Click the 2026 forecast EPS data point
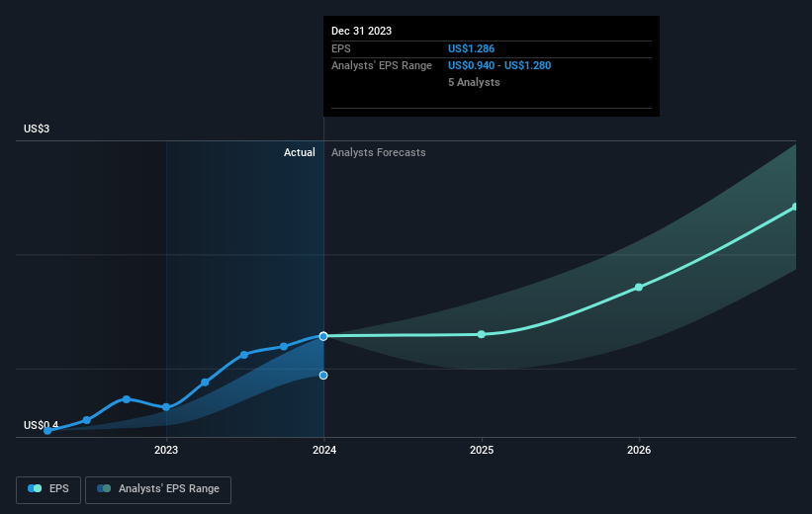Image resolution: width=812 pixels, height=514 pixels. point(639,288)
